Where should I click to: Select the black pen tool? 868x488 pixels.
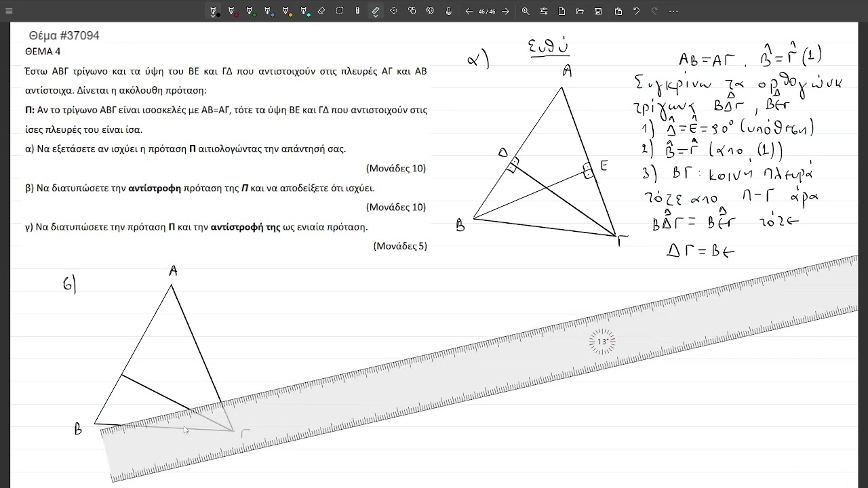(x=214, y=11)
